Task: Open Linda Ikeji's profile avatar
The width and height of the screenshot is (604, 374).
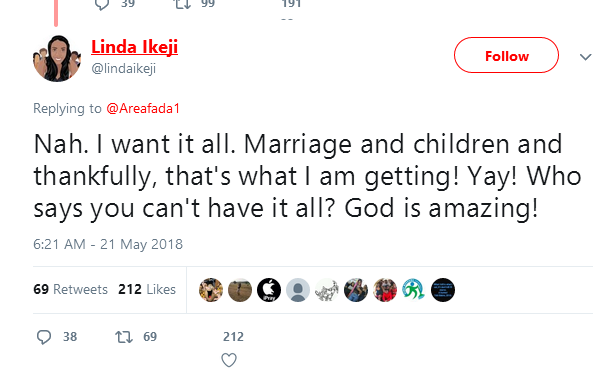Action: (x=57, y=58)
